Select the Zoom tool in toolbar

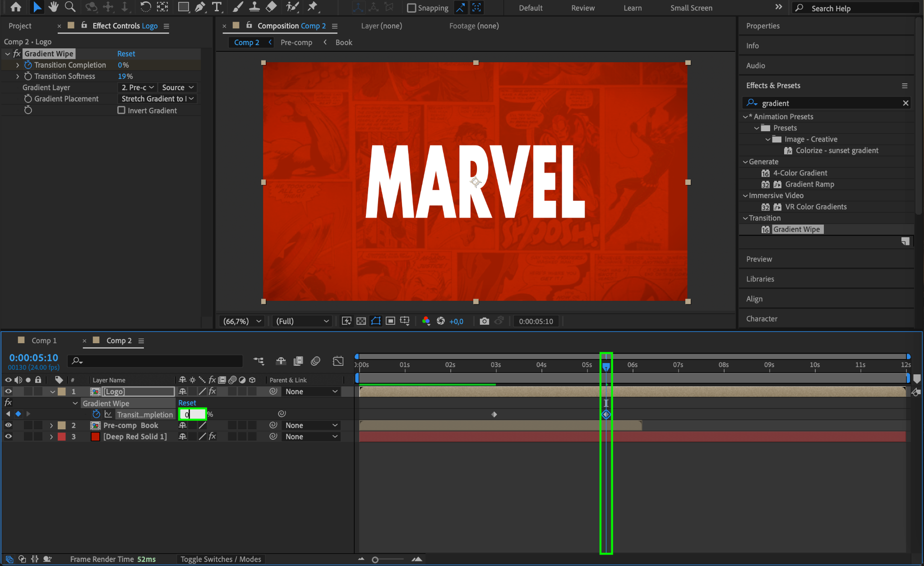pyautogui.click(x=70, y=7)
